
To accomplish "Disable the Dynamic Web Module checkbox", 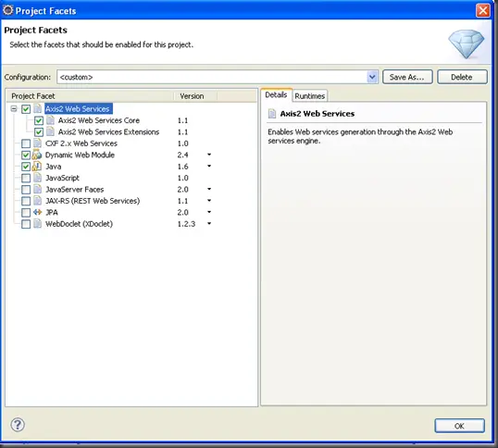I will coord(26,155).
